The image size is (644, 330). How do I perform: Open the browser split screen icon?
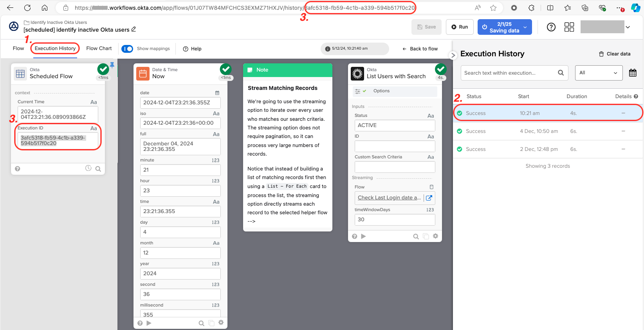550,7
